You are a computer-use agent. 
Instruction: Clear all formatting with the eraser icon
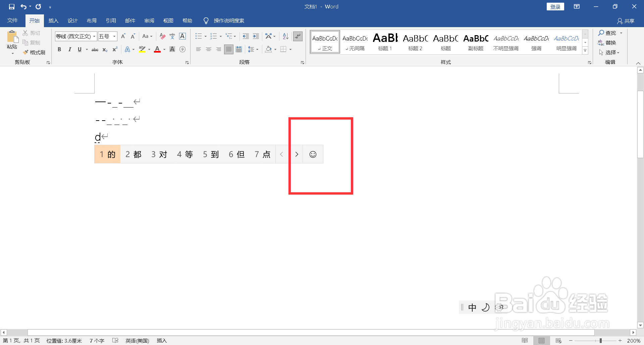163,36
